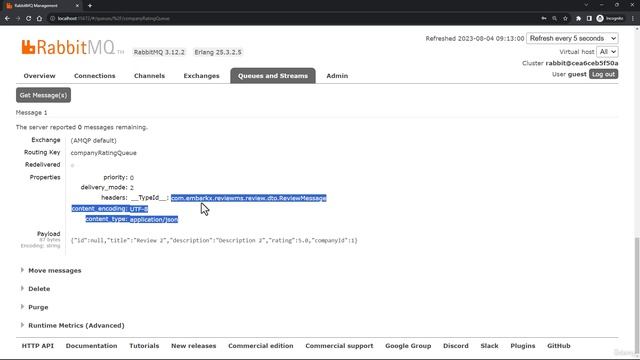Open the Admin tab
Image resolution: width=640 pixels, height=360 pixels.
pos(337,76)
